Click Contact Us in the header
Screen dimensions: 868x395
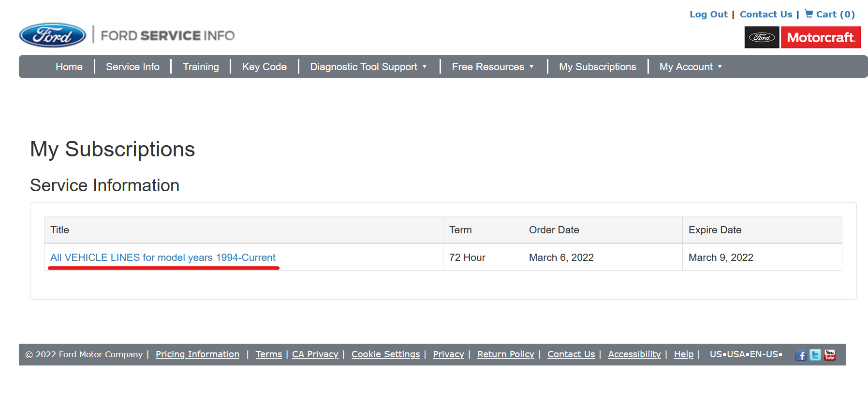[x=766, y=14]
